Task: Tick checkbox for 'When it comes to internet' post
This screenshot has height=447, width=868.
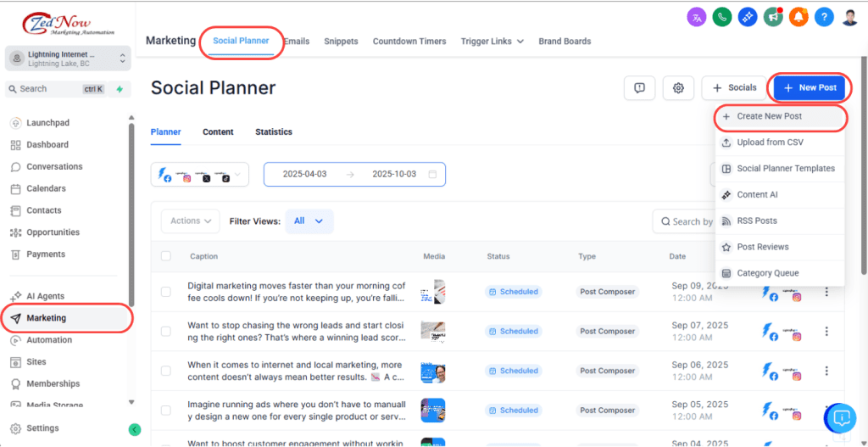Action: pos(165,371)
